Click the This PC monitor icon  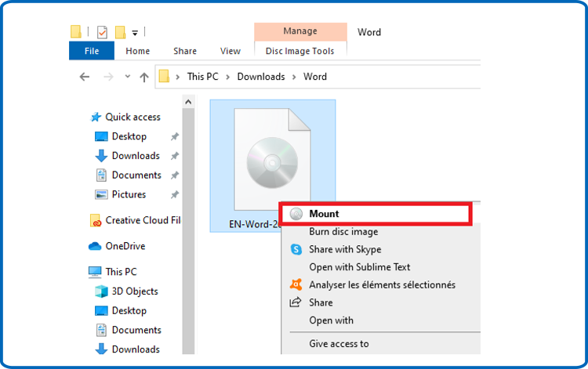click(x=95, y=272)
